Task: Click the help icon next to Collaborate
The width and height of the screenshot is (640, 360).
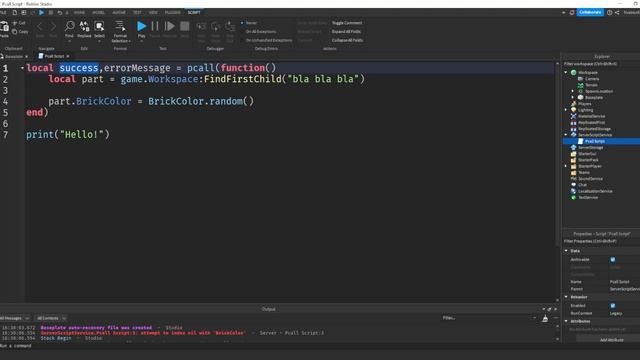Action: 609,13
